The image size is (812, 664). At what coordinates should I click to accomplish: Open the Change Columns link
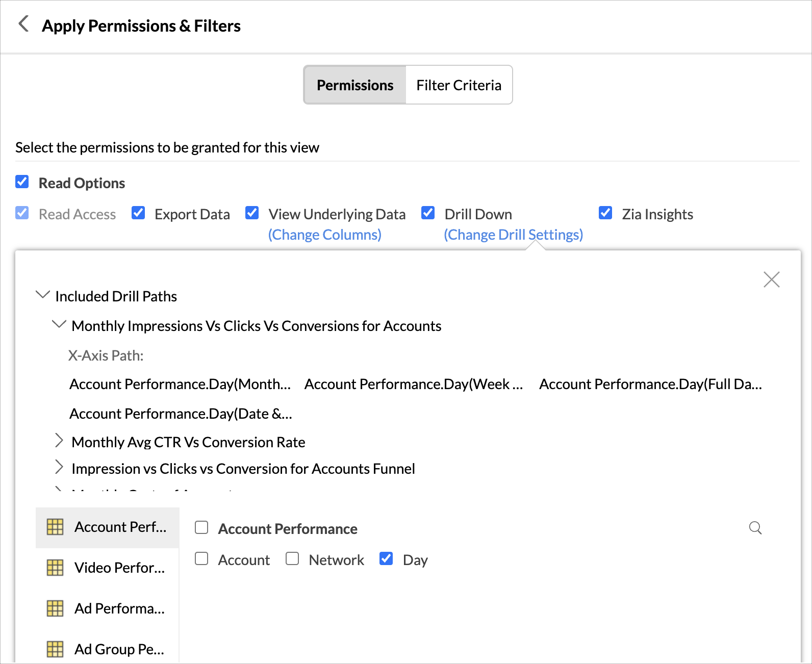tap(325, 235)
